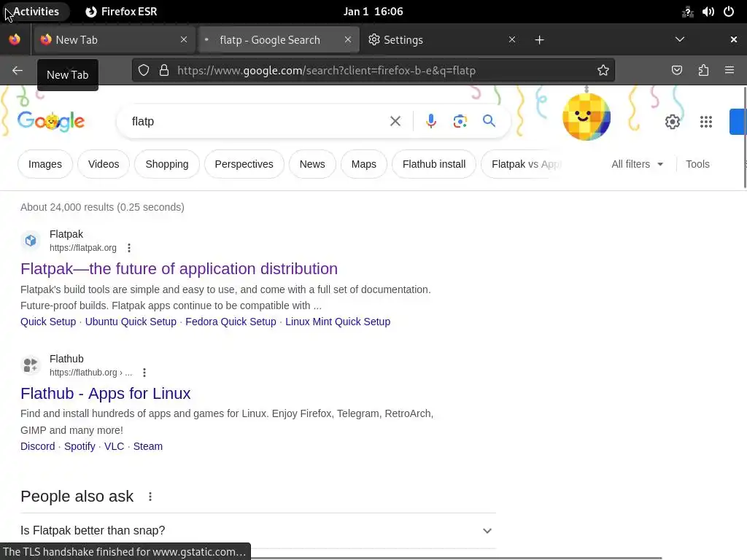Close the Settings tab
This screenshot has width=747, height=560.
(511, 39)
